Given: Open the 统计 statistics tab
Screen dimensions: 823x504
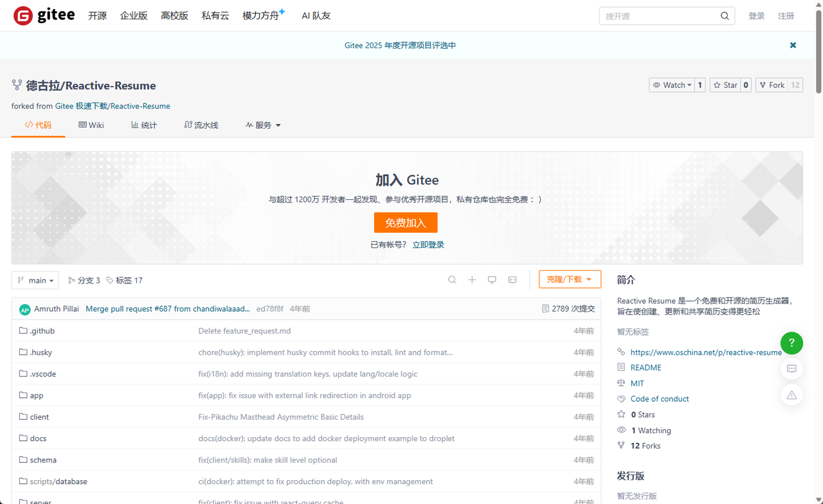Looking at the screenshot, I should tap(144, 125).
